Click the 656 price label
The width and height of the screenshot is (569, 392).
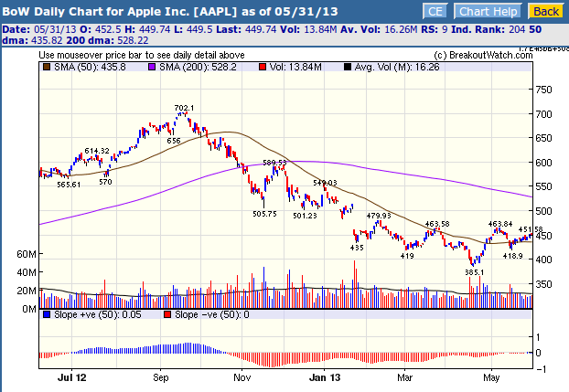point(174,141)
